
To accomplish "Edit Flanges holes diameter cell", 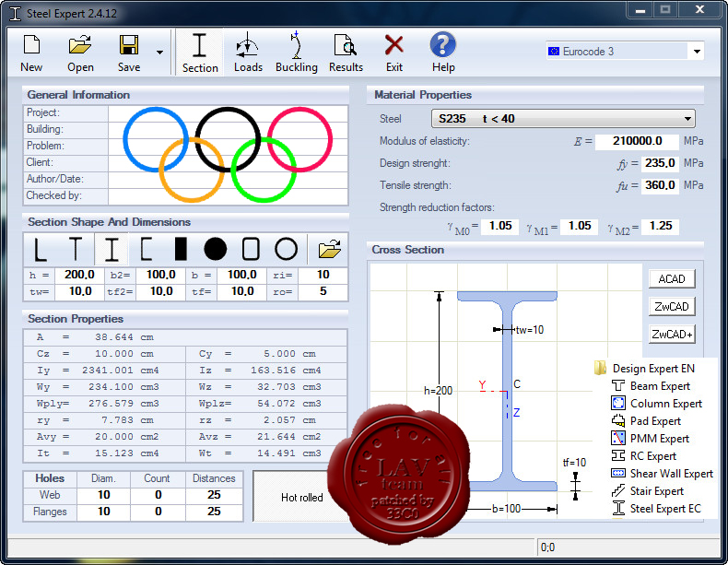I will click(103, 512).
